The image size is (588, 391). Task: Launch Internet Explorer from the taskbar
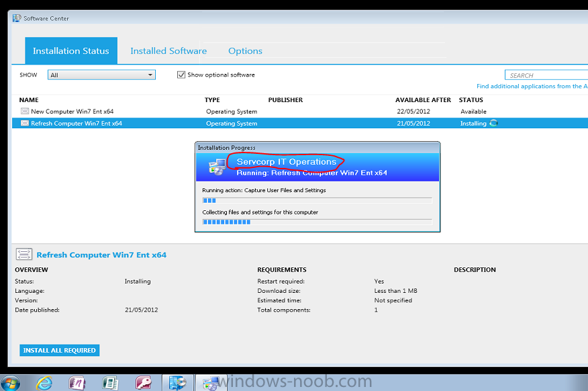pyautogui.click(x=44, y=383)
